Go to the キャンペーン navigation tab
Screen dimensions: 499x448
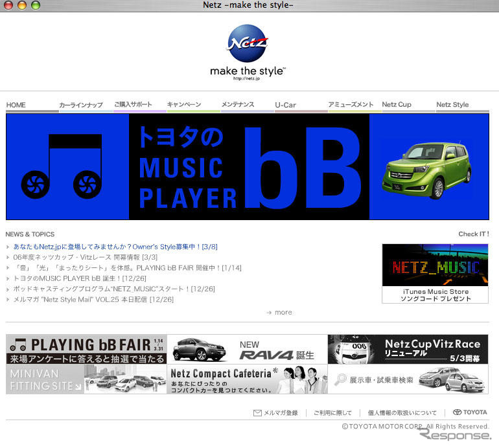tap(184, 104)
